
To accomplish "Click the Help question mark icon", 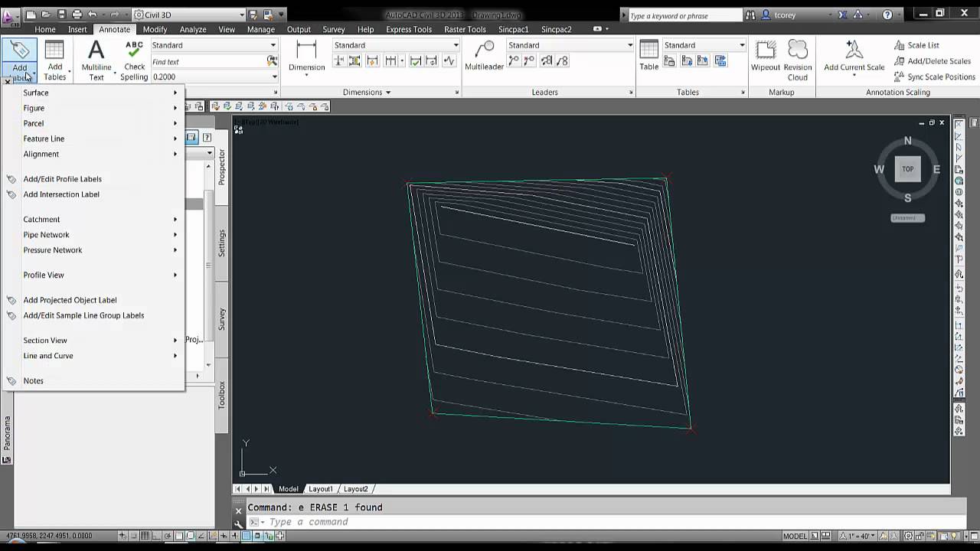I will coord(887,15).
